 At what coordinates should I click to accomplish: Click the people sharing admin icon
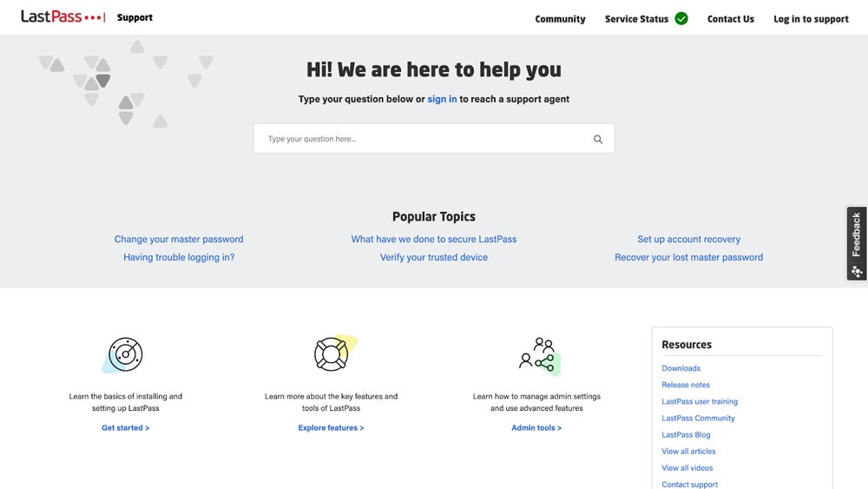click(538, 354)
